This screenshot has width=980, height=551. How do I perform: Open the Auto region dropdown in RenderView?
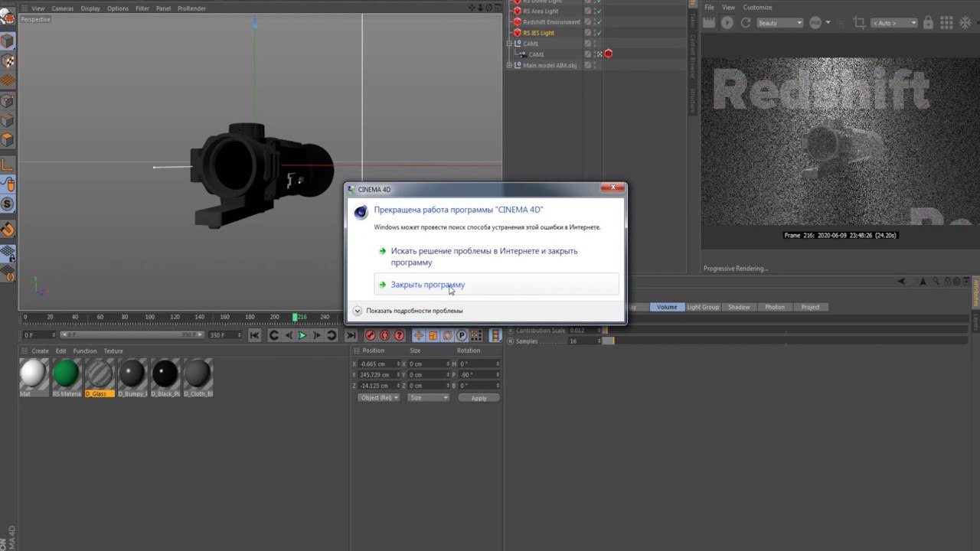893,23
